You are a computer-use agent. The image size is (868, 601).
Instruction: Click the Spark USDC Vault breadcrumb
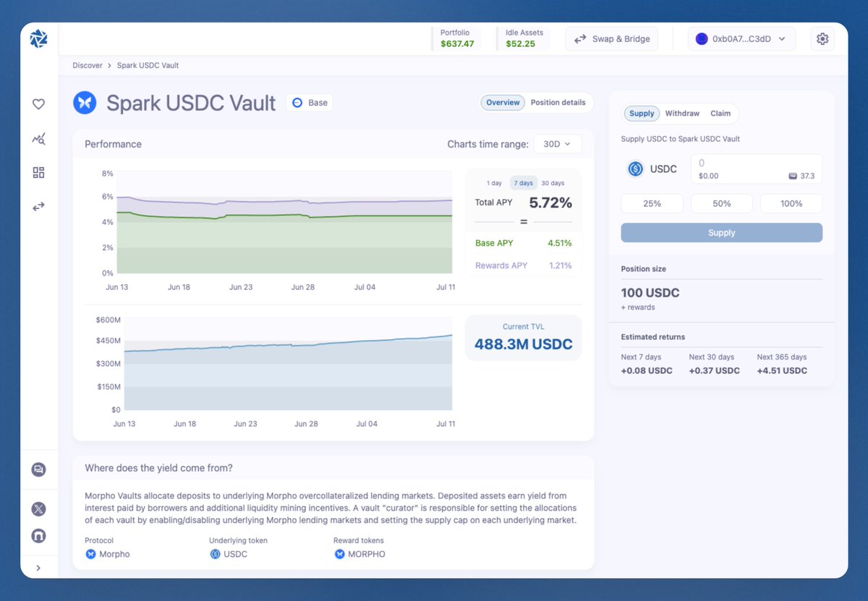click(148, 65)
